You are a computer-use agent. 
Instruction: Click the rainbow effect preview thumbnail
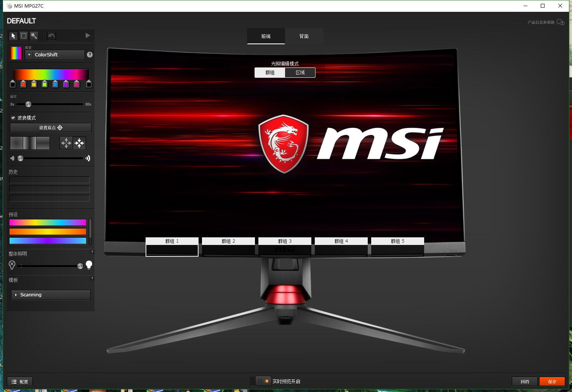(x=16, y=53)
